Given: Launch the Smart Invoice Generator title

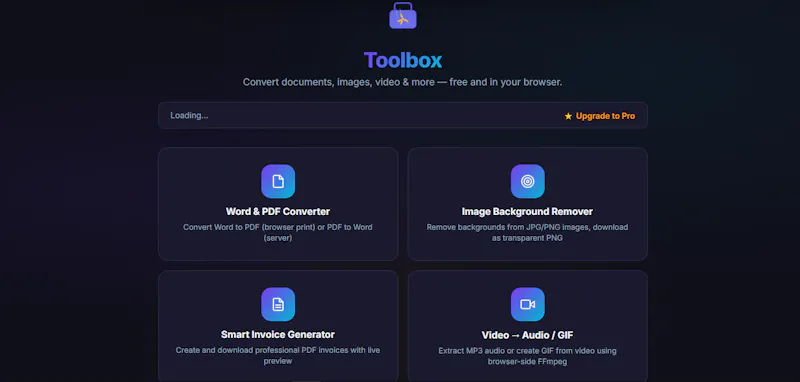Looking at the screenshot, I should (x=278, y=335).
